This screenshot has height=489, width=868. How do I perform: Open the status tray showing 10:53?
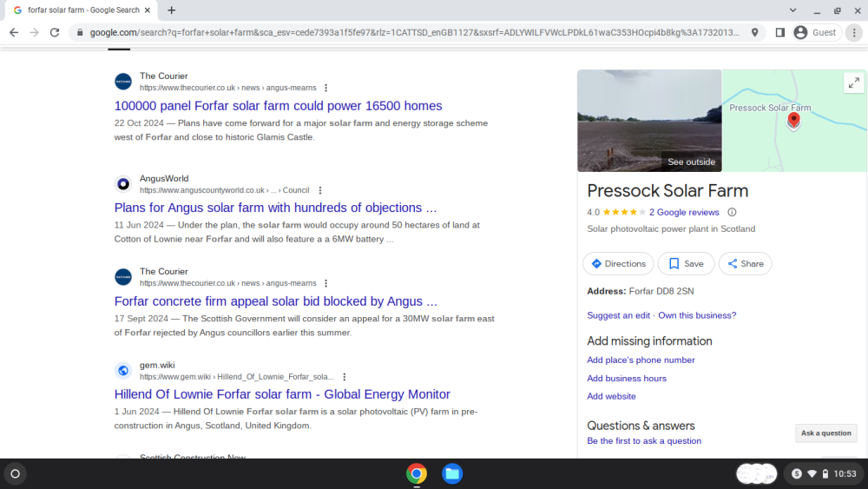[824, 473]
